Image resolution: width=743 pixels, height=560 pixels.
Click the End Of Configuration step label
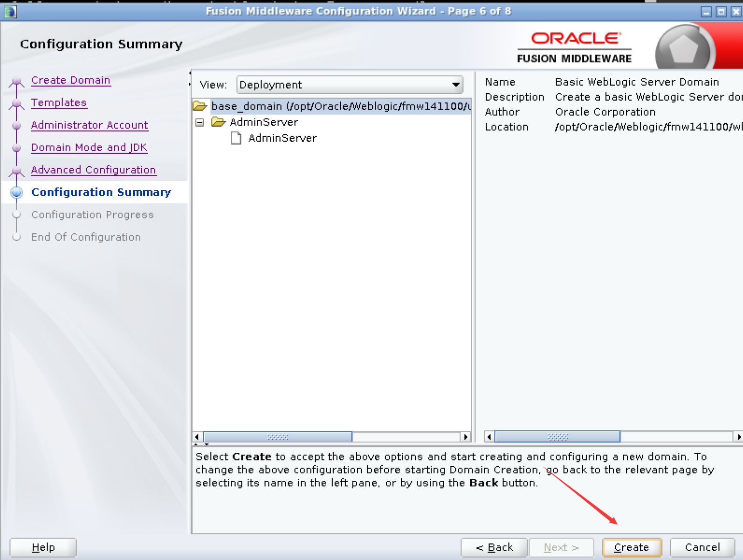[86, 237]
